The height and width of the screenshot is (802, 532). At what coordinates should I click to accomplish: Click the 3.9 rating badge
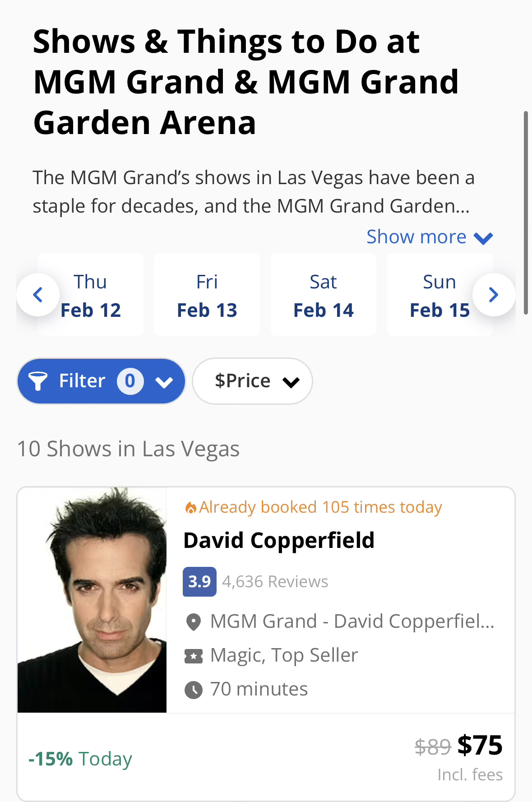199,581
